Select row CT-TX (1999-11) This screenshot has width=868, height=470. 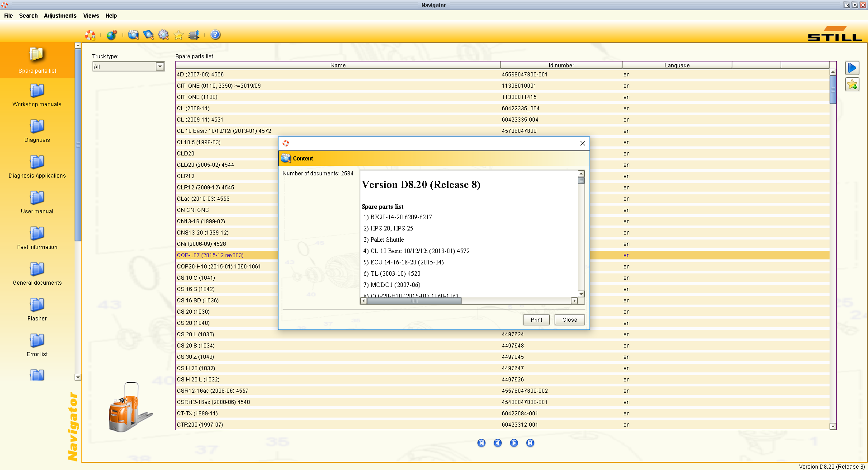pos(502,414)
